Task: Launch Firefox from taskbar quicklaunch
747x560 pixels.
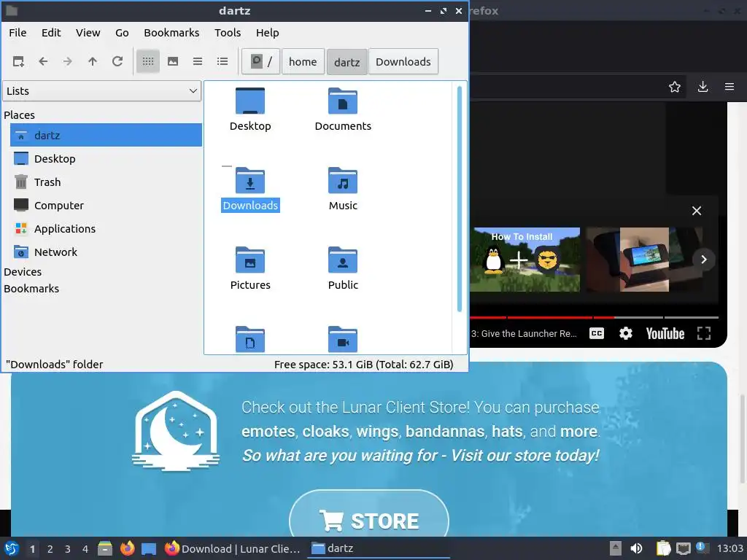Action: coord(127,548)
